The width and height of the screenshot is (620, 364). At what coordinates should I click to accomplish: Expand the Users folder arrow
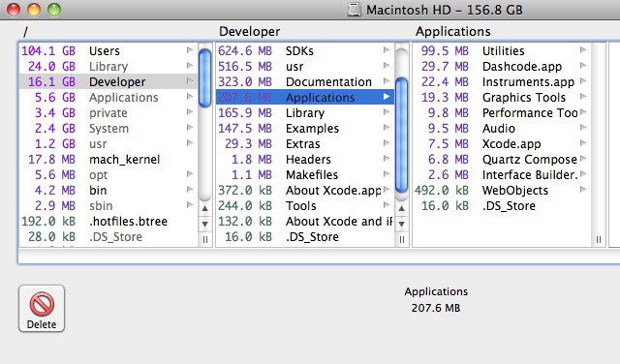coord(190,50)
